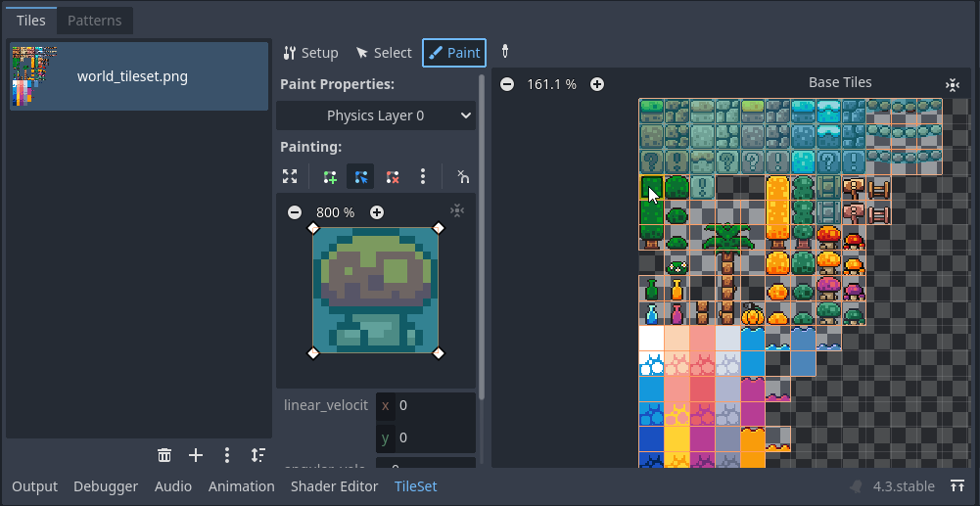Click the reset-to-default-shape expand icon under Painting

(x=290, y=176)
